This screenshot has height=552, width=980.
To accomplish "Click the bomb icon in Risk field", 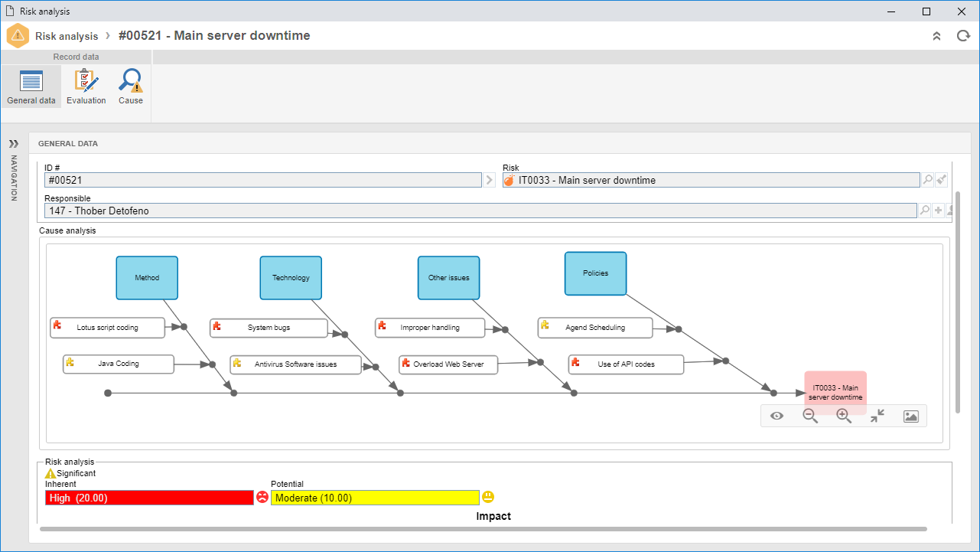I will (510, 180).
